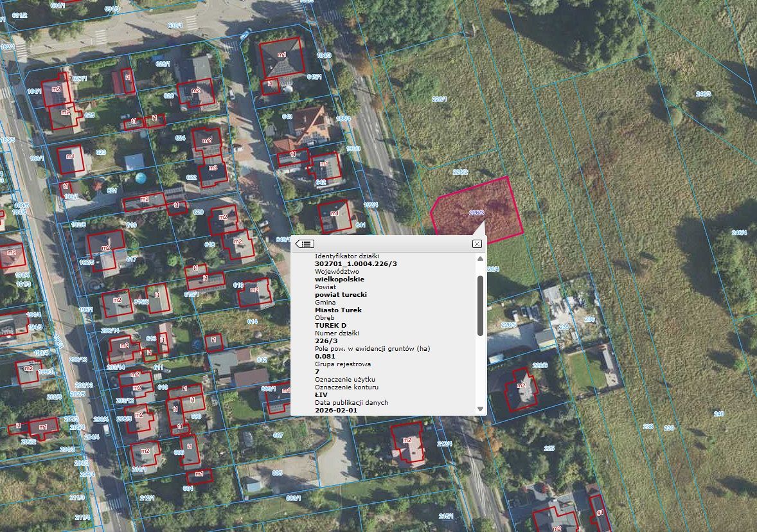The height and width of the screenshot is (532, 757).
Task: Select parcel 612 label
Action: click(x=262, y=360)
